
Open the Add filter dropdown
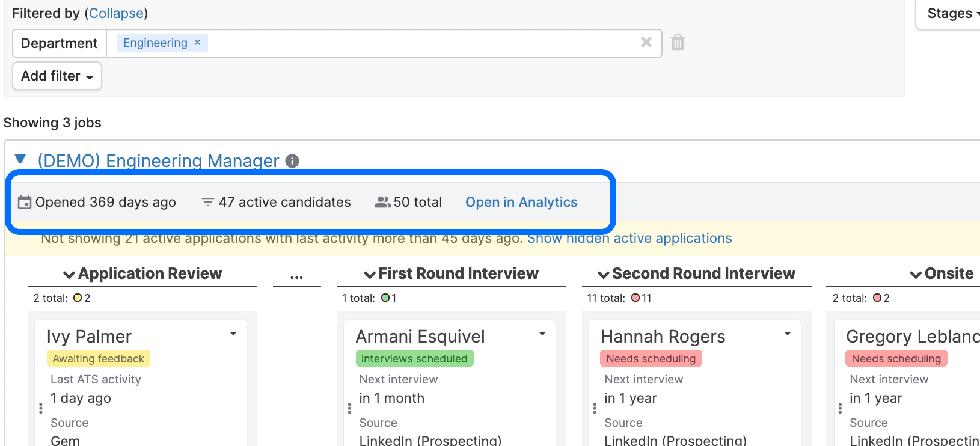pyautogui.click(x=57, y=76)
